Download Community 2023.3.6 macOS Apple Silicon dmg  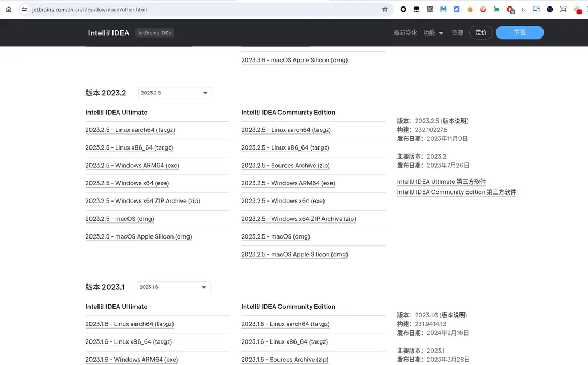coord(295,60)
